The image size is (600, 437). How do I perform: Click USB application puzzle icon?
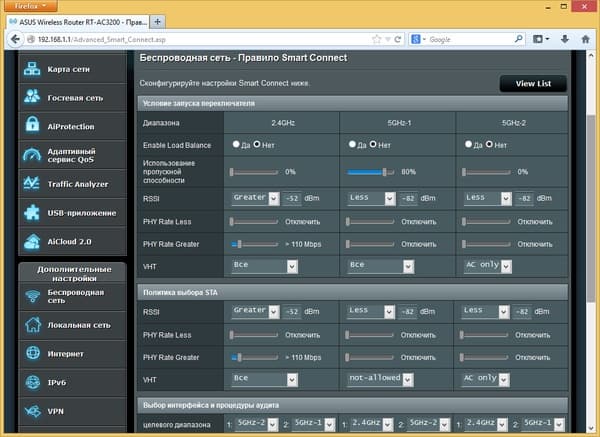tap(32, 212)
